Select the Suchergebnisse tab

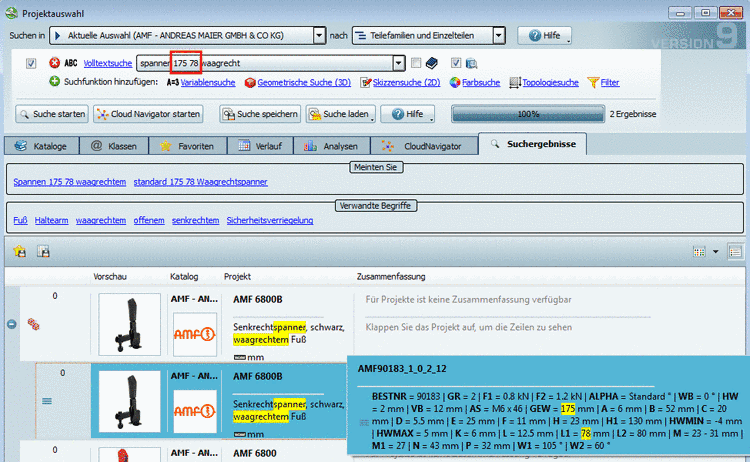(x=532, y=144)
